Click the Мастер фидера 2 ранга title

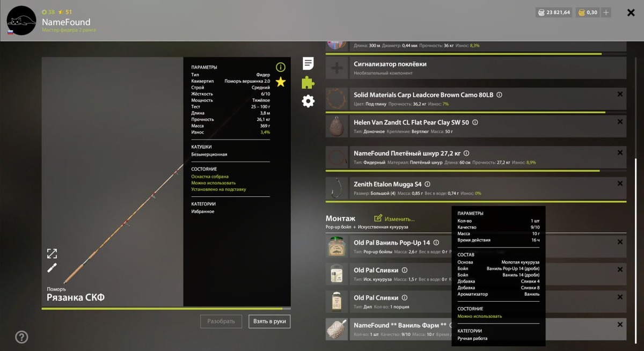(x=69, y=30)
